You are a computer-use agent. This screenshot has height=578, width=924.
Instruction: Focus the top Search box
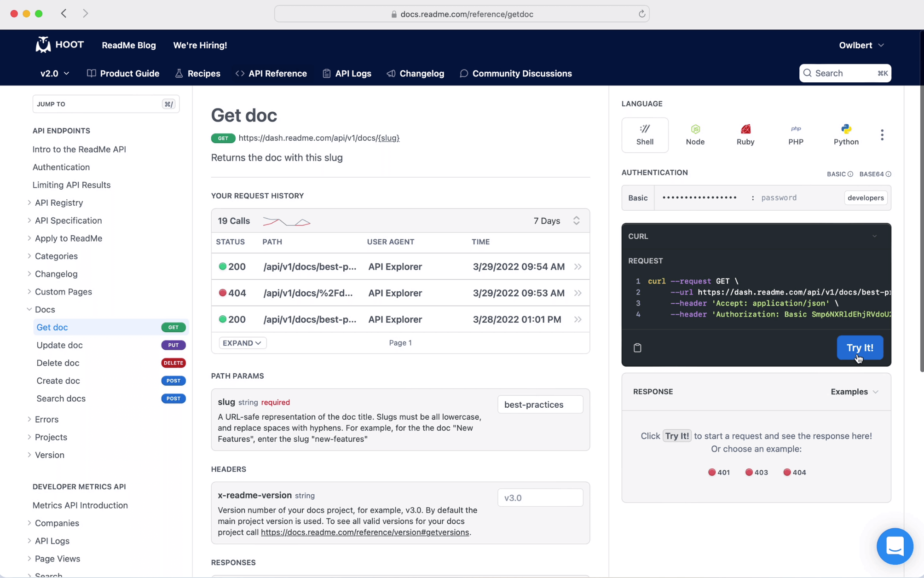(845, 73)
